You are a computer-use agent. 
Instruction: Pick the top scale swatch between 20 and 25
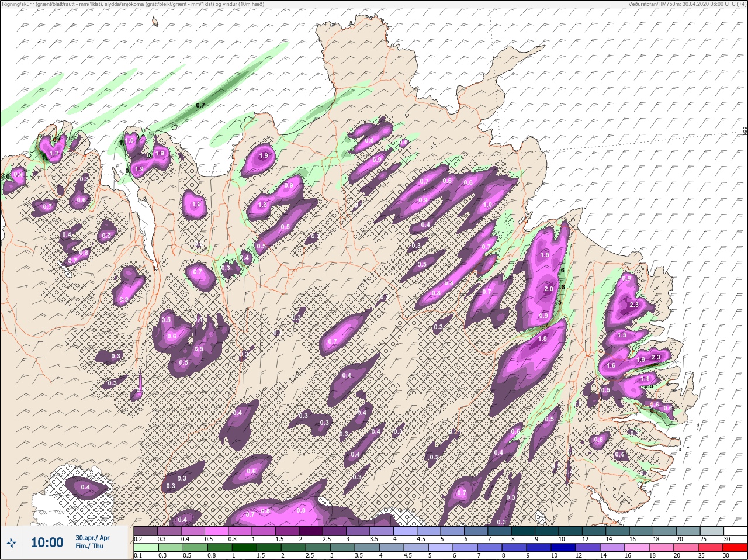[688, 531]
